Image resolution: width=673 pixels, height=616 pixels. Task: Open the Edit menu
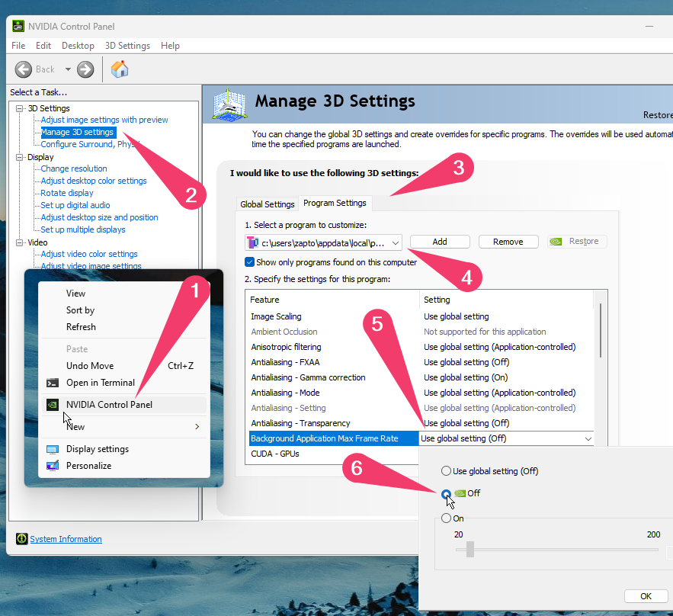43,46
